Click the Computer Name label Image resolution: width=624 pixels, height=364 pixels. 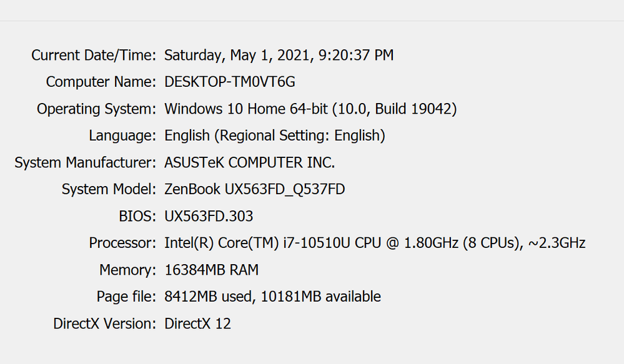pyautogui.click(x=101, y=82)
